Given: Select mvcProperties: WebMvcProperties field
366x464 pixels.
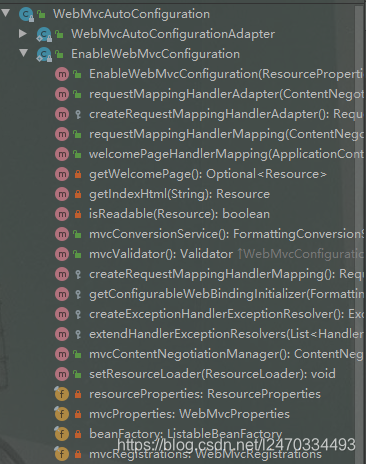Looking at the screenshot, I should tap(189, 414).
